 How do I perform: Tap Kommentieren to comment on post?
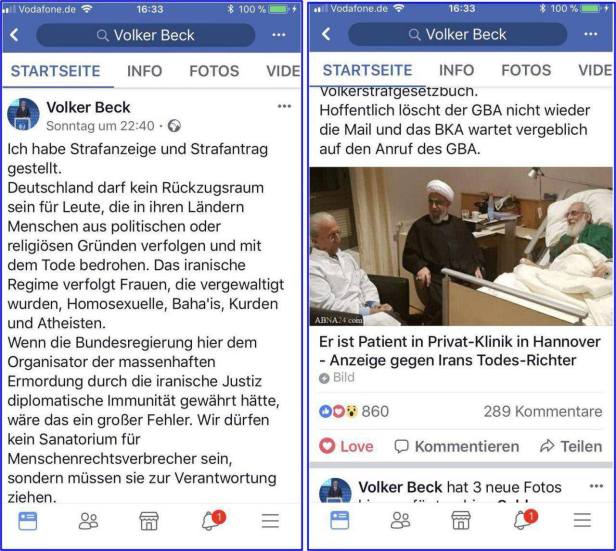point(457,446)
